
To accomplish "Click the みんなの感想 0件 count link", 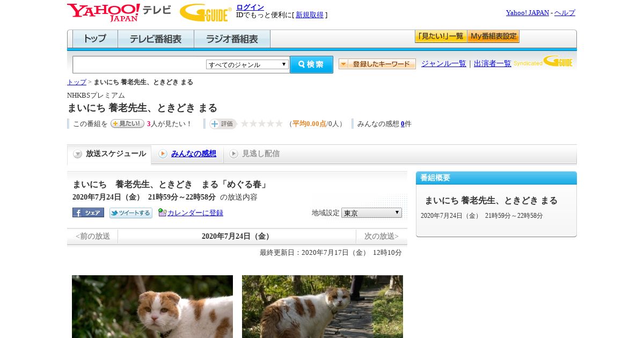I will pos(402,123).
